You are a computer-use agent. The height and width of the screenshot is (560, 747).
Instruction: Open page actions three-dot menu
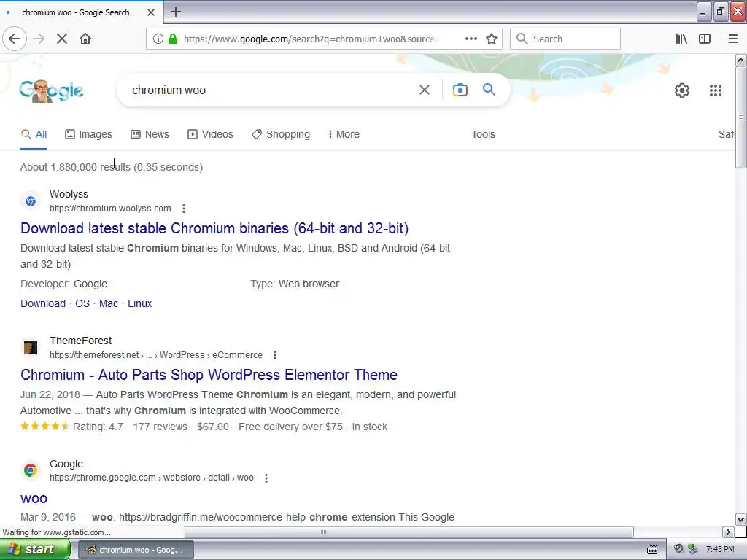tap(471, 39)
